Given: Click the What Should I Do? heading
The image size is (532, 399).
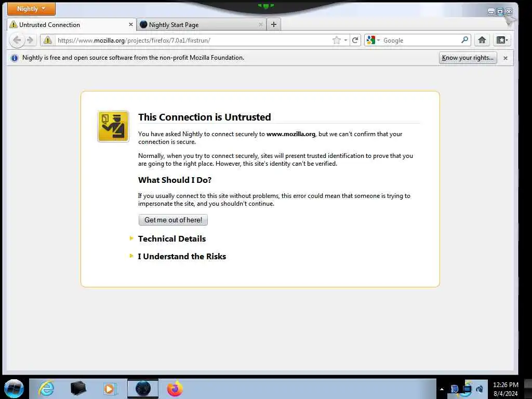Looking at the screenshot, I should (x=175, y=180).
